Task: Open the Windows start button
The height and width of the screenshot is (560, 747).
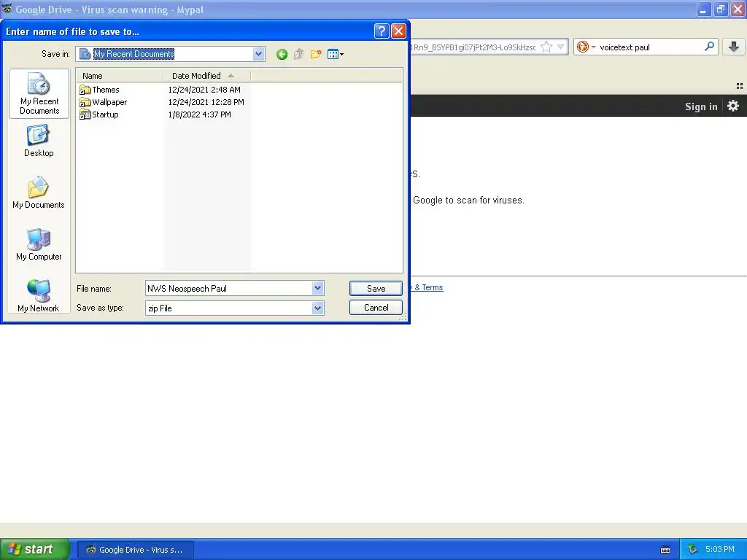Action: click(35, 549)
